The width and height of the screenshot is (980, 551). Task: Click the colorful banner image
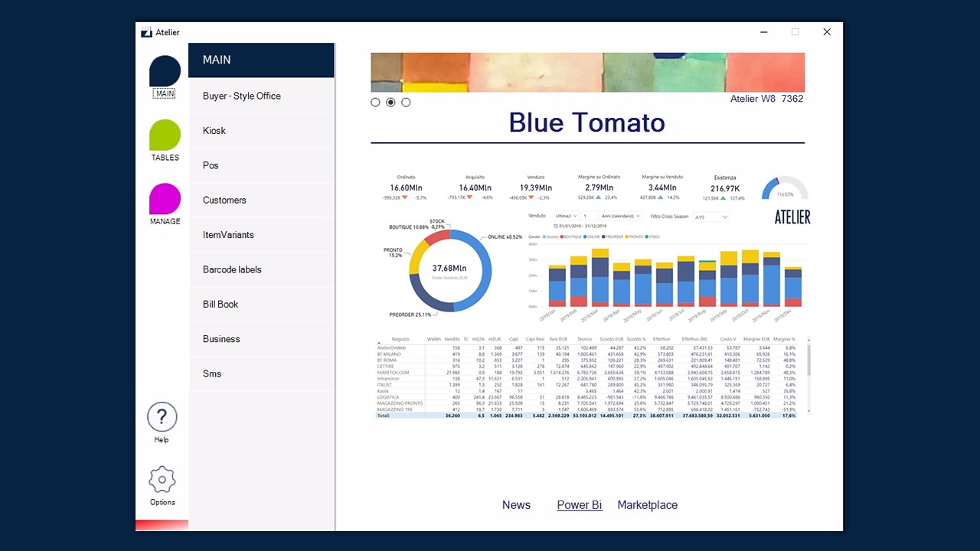pos(587,72)
